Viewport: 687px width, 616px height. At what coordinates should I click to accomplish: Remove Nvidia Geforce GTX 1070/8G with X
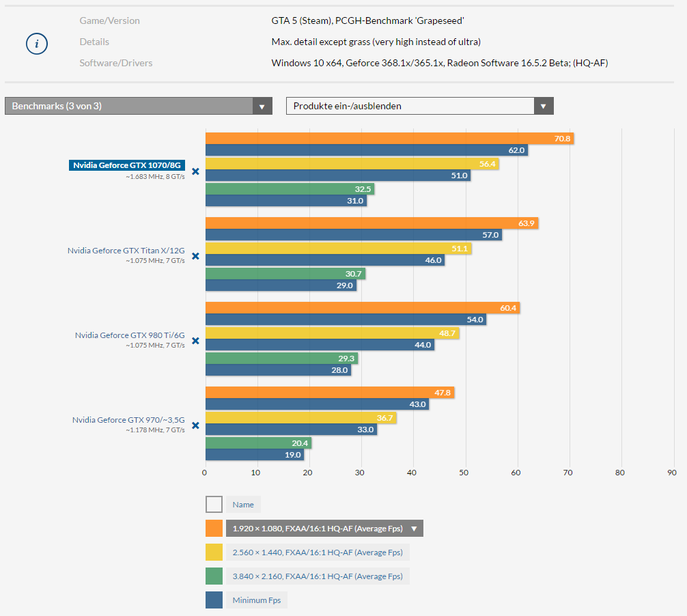click(x=196, y=171)
